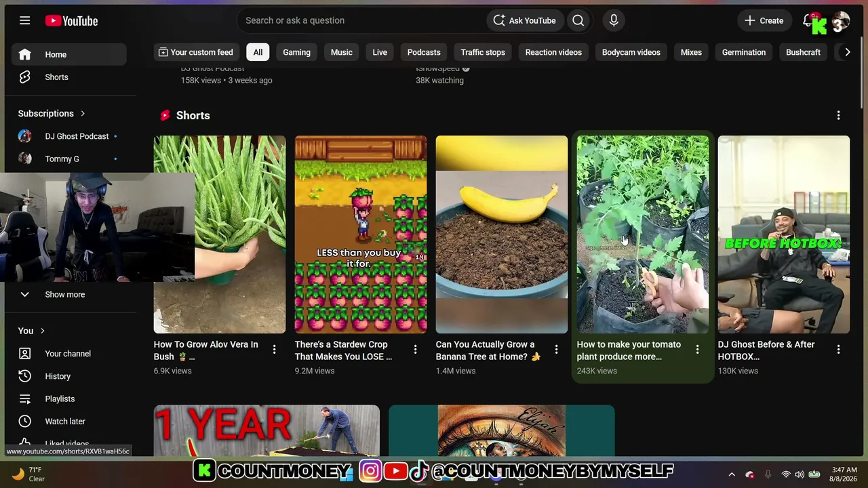Screen dimensions: 868x488
Task: Select the All filter chip
Action: pos(258,52)
